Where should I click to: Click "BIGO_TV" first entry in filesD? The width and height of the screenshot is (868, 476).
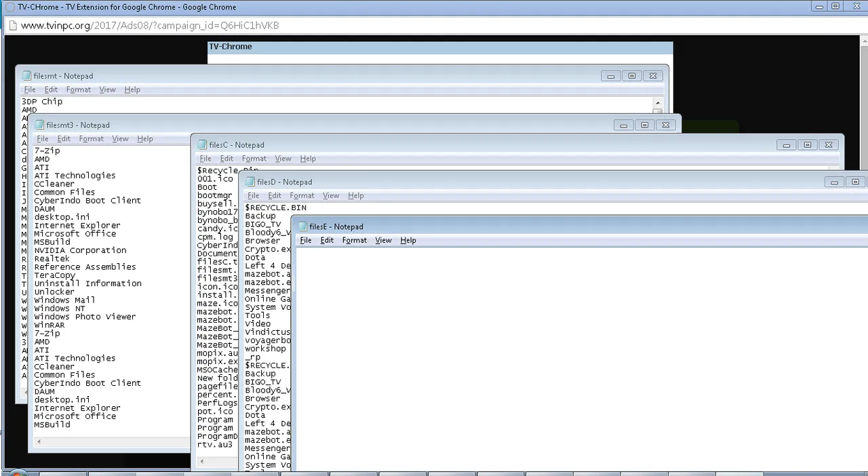[x=263, y=224]
